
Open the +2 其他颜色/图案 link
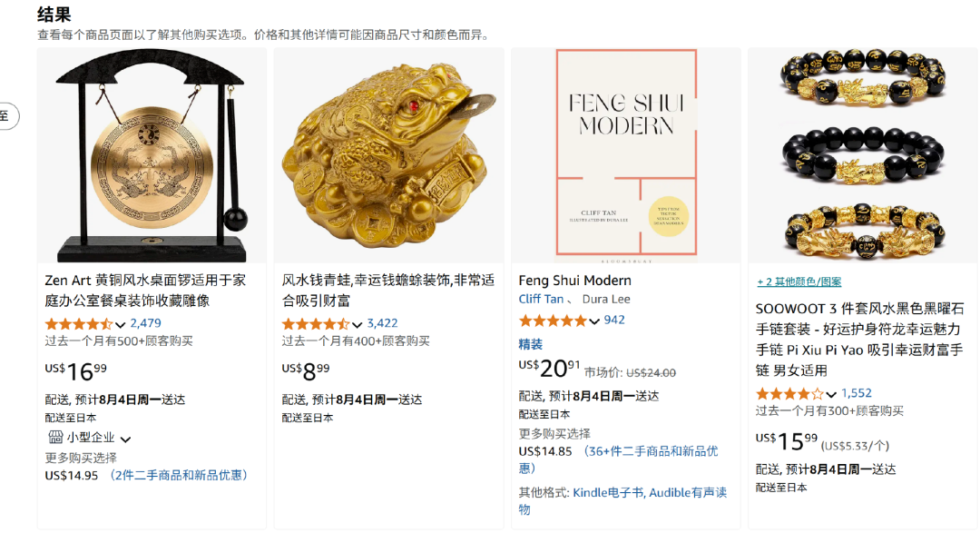click(x=799, y=281)
